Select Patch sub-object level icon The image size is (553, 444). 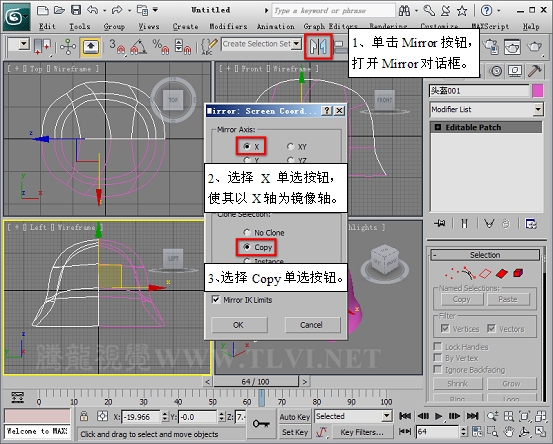click(x=502, y=273)
